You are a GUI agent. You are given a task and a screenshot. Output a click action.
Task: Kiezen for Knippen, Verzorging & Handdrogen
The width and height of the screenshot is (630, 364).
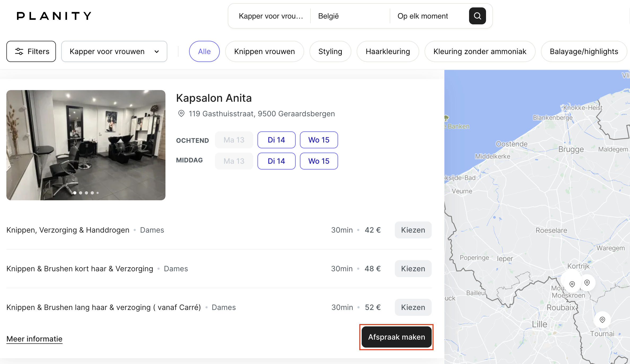413,230
